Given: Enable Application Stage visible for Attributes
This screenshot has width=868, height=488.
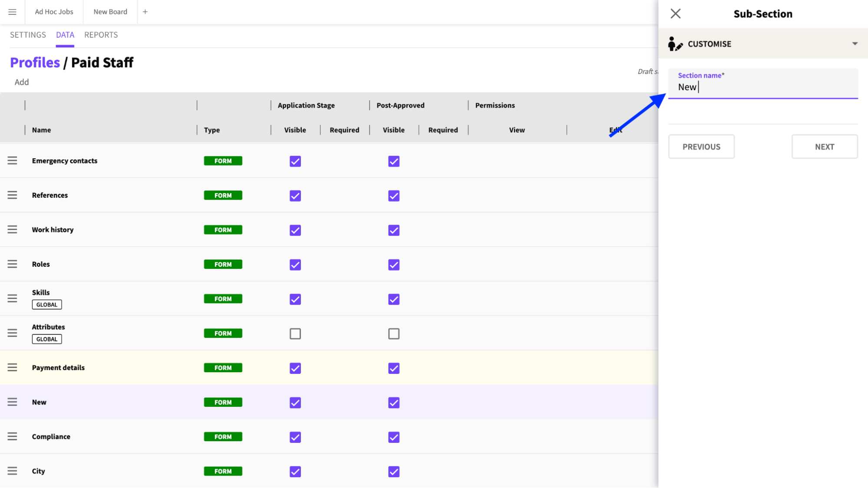Looking at the screenshot, I should point(295,334).
